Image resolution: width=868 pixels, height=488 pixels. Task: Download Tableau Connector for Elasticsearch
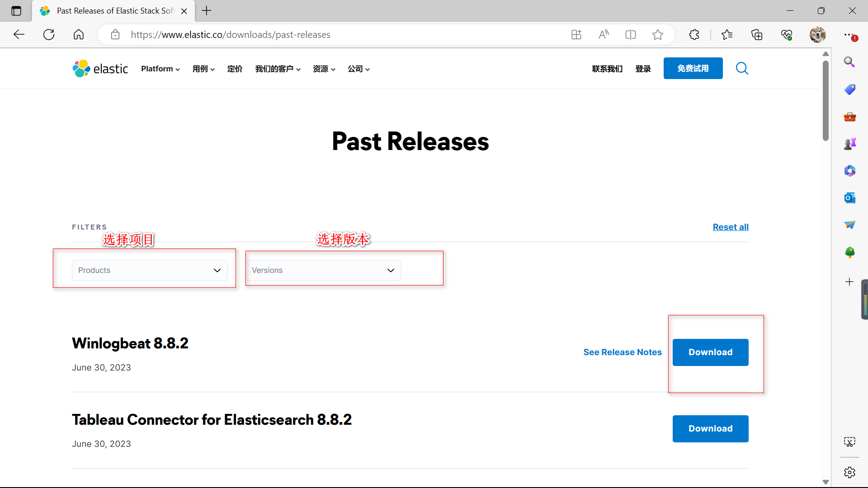click(x=710, y=428)
